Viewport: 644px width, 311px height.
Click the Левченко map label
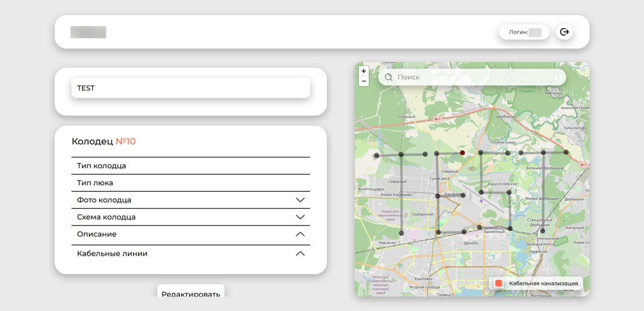(386, 243)
